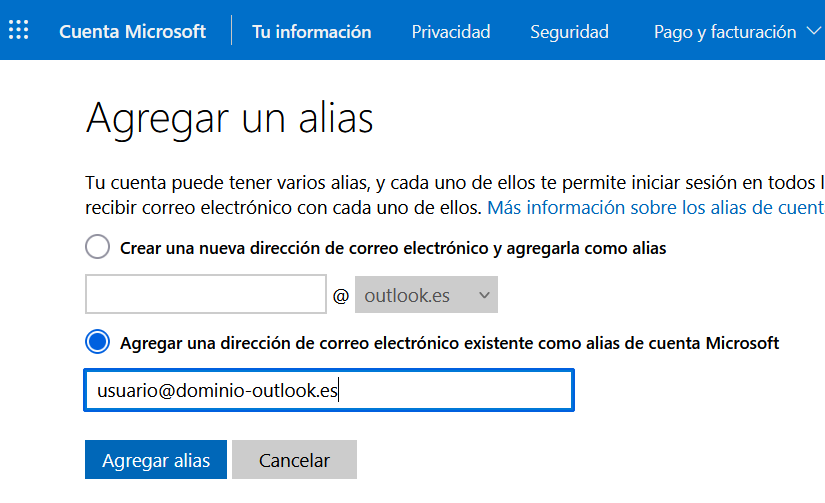Open the Microsoft app launcher grid
This screenshot has width=825, height=503.
[18, 30]
